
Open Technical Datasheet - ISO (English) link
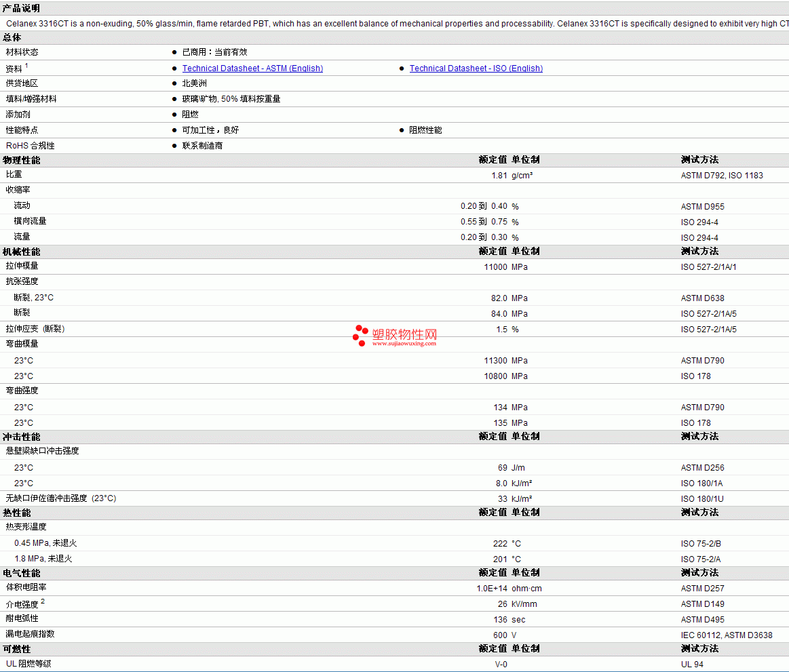click(476, 68)
